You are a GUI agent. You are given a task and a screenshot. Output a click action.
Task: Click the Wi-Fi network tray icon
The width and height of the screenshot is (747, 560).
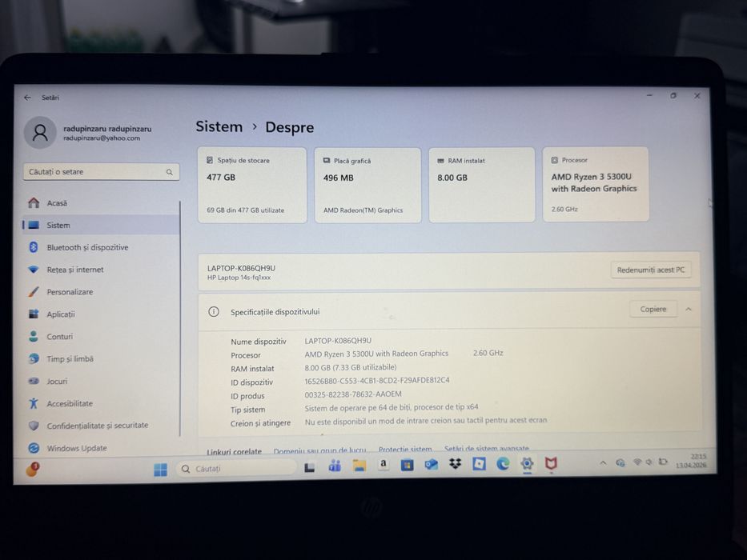pyautogui.click(x=637, y=462)
